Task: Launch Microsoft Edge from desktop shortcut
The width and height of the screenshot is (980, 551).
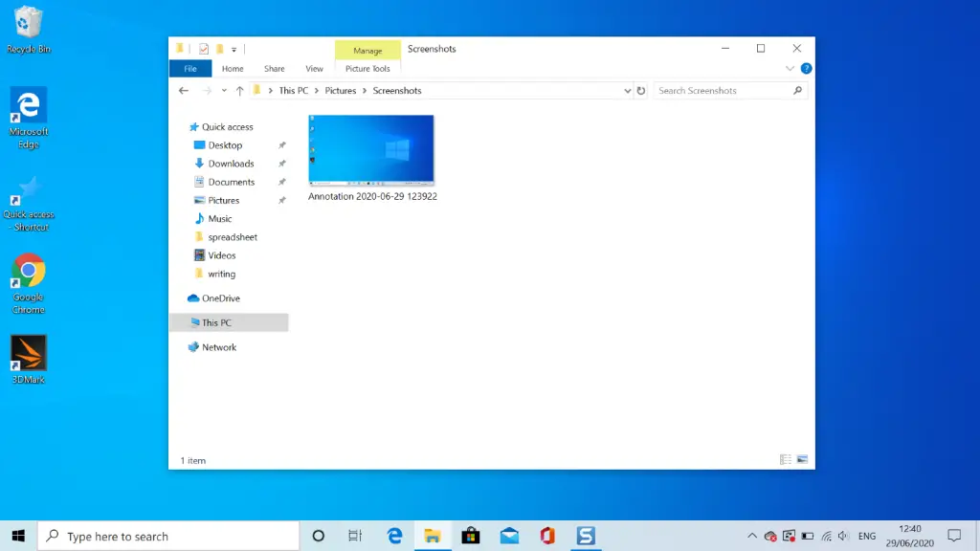Action: (x=28, y=118)
